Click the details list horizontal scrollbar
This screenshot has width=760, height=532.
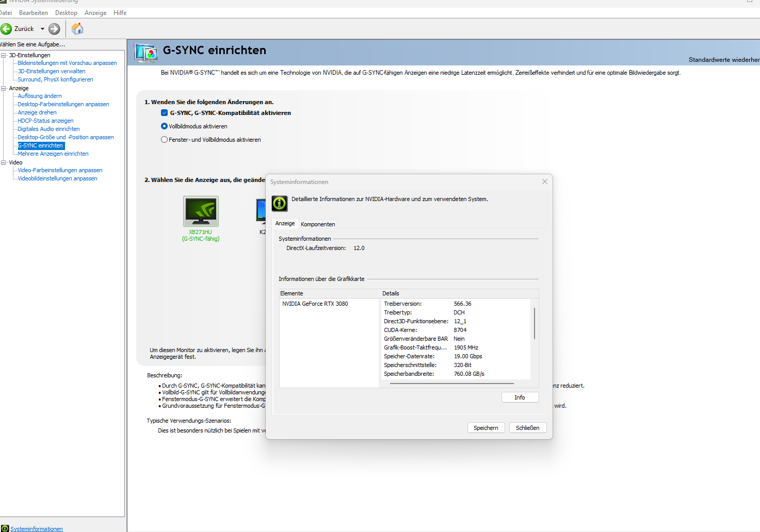click(x=452, y=384)
